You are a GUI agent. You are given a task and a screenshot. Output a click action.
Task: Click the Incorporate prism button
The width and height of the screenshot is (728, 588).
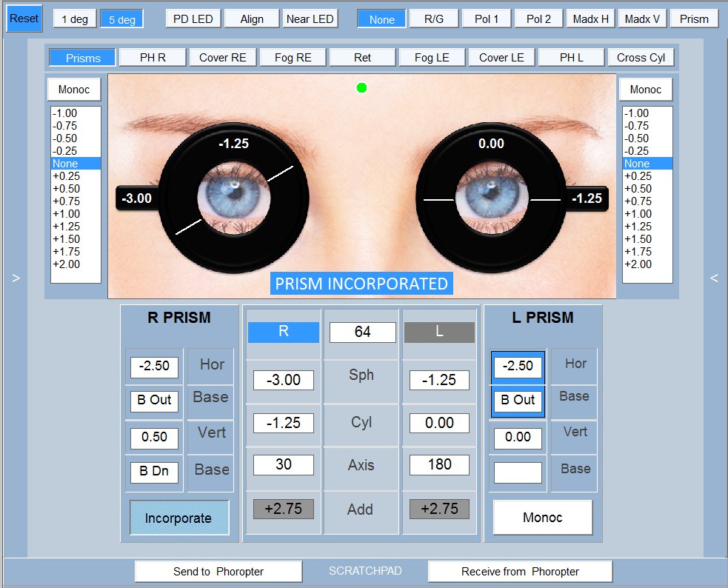[179, 518]
